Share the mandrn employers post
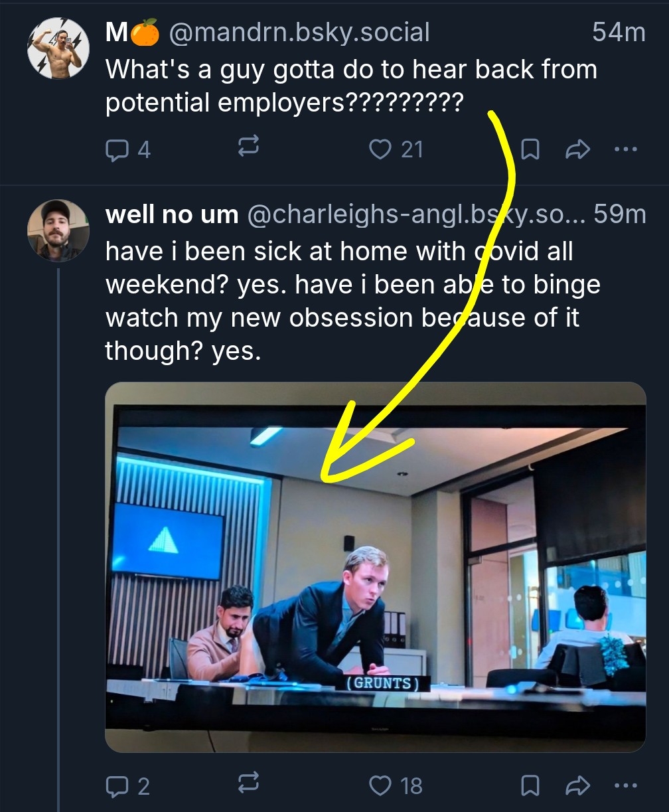Image resolution: width=669 pixels, height=812 pixels. [577, 150]
